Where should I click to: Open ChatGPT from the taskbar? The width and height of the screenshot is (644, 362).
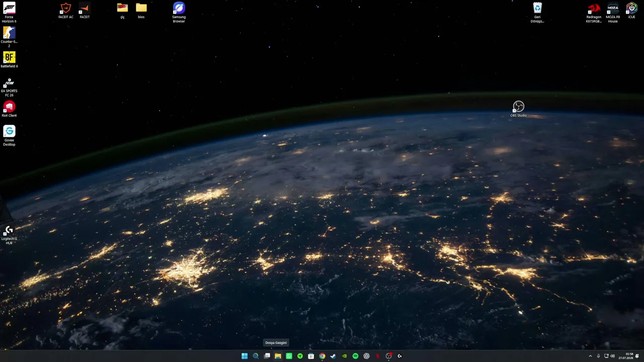pos(366,356)
